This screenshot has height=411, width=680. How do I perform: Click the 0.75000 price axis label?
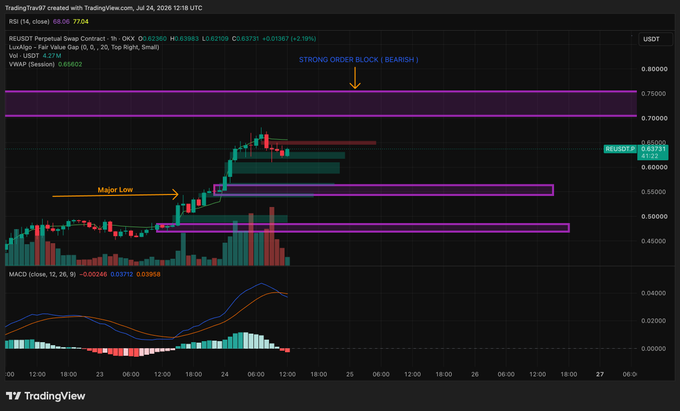coord(654,94)
